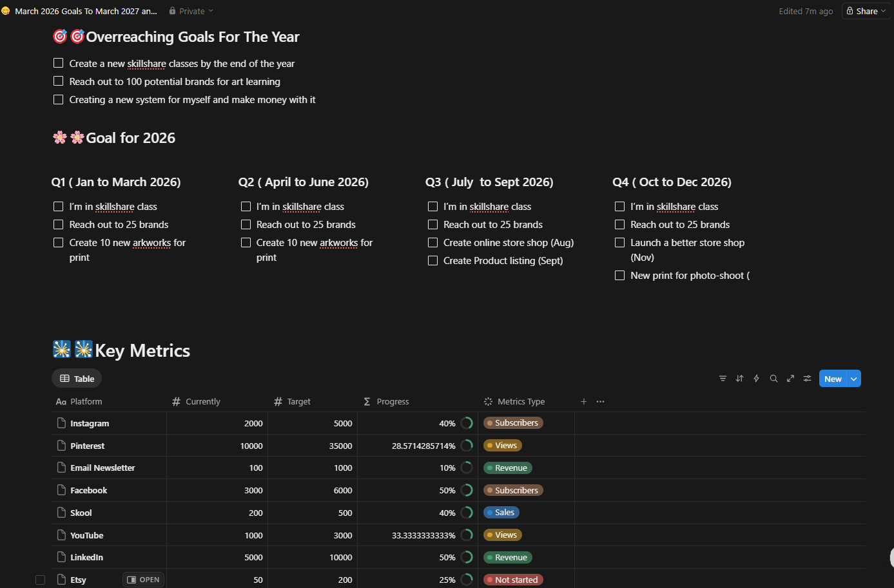Open the Progress column header menu
Image resolution: width=894 pixels, height=588 pixels.
coord(418,401)
